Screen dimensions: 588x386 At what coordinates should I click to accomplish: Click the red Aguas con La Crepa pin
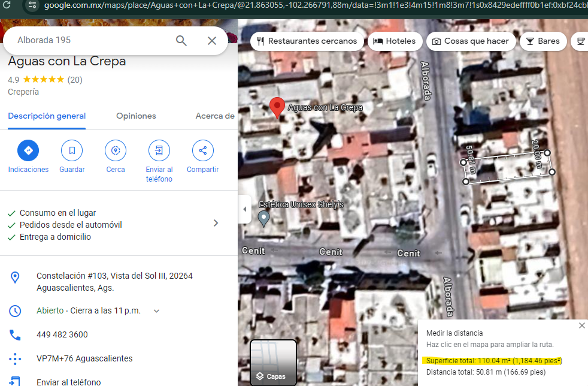pyautogui.click(x=276, y=107)
